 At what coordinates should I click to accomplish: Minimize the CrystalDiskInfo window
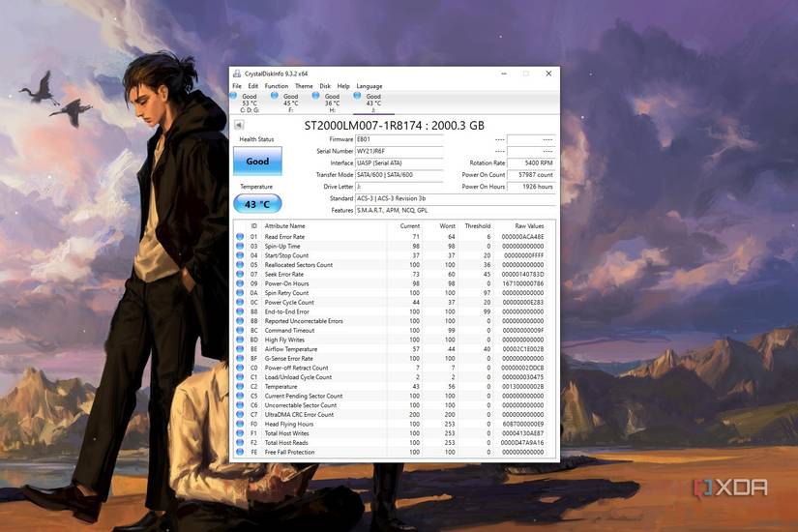click(x=504, y=74)
